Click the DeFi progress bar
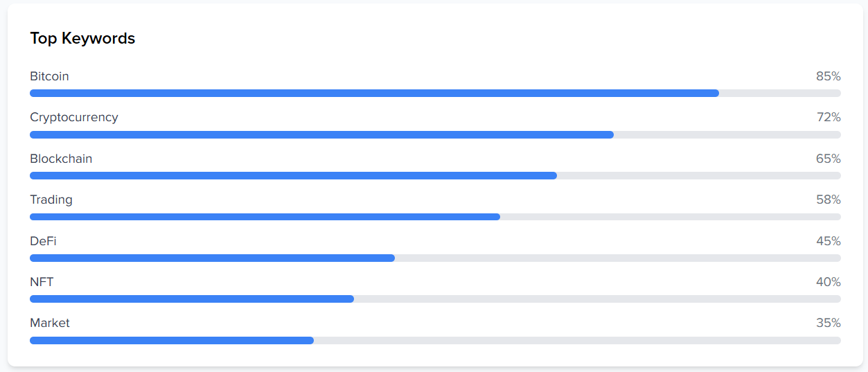The height and width of the screenshot is (372, 868). coord(435,258)
